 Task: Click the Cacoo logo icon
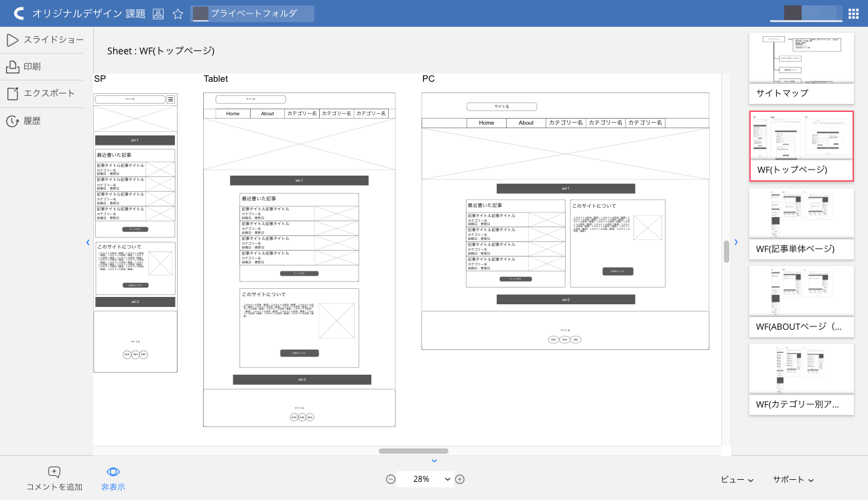[x=19, y=13]
